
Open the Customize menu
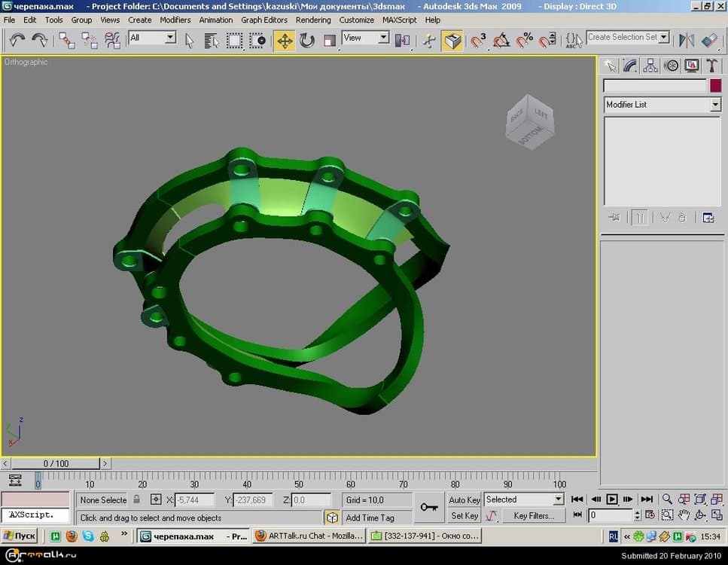pyautogui.click(x=357, y=20)
